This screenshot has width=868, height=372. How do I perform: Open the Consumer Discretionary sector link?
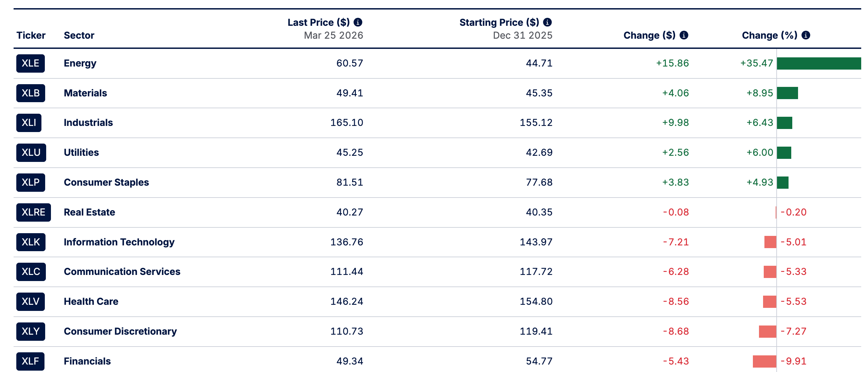coord(120,331)
